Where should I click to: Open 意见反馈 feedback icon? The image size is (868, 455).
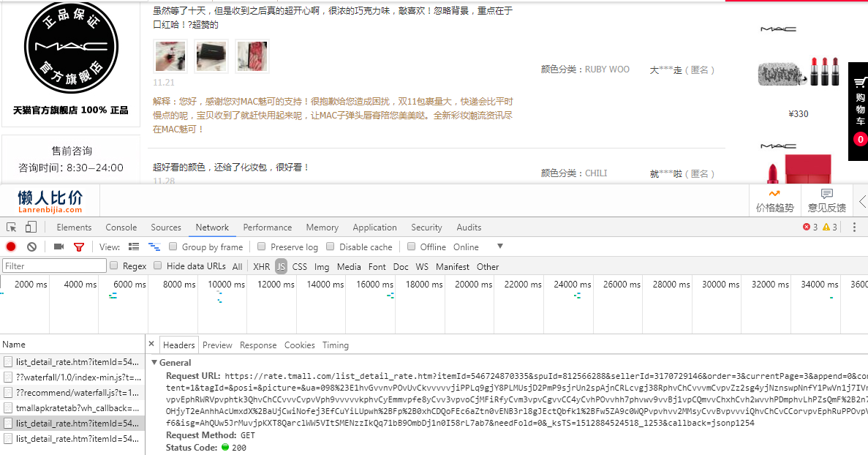pyautogui.click(x=826, y=201)
